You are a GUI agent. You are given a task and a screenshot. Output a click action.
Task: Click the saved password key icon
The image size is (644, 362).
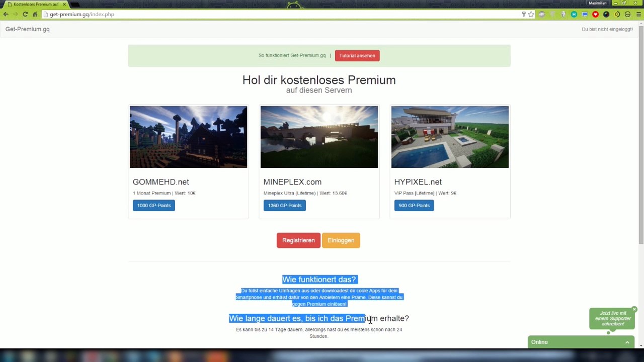pos(523,14)
